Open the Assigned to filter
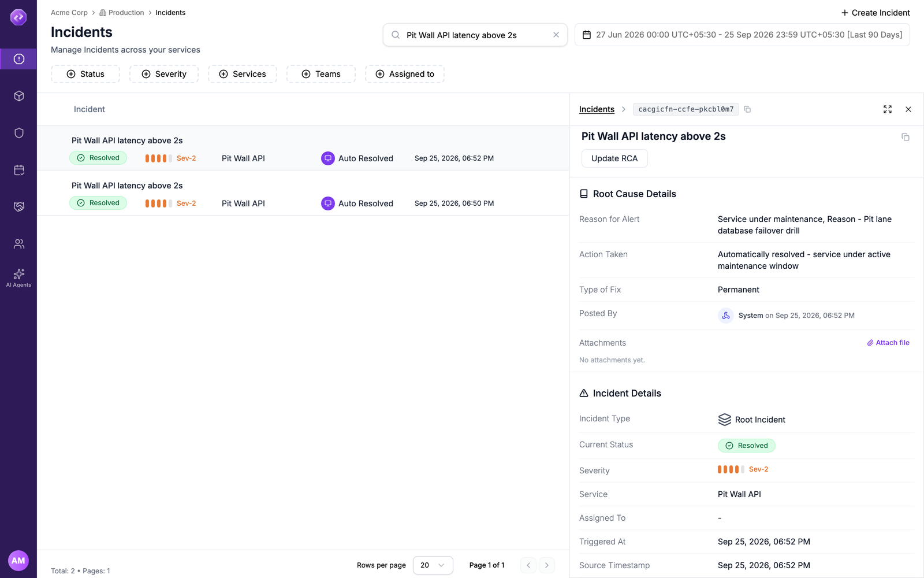The image size is (924, 578). pos(404,74)
